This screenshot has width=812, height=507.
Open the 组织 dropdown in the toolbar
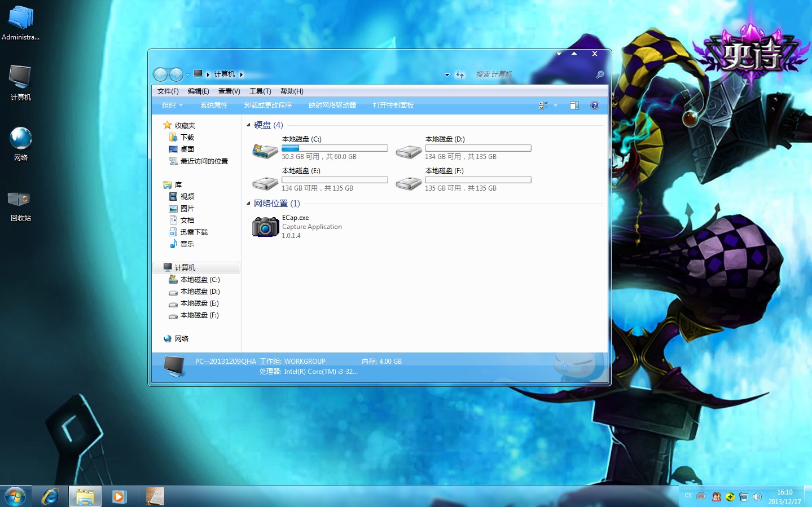(x=172, y=105)
